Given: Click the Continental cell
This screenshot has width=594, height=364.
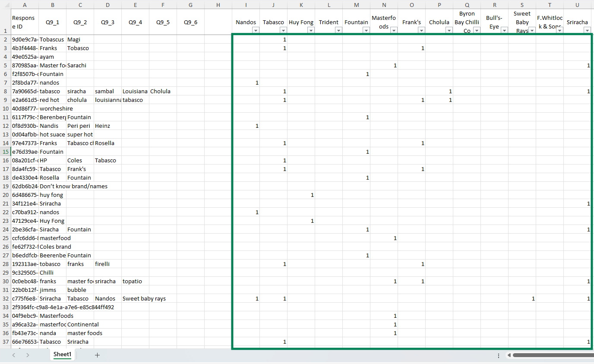Looking at the screenshot, I should (x=80, y=324).
